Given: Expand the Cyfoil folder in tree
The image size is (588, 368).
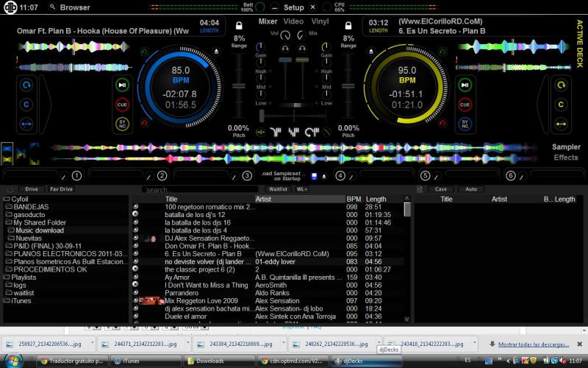Looking at the screenshot, I should pos(7,199).
